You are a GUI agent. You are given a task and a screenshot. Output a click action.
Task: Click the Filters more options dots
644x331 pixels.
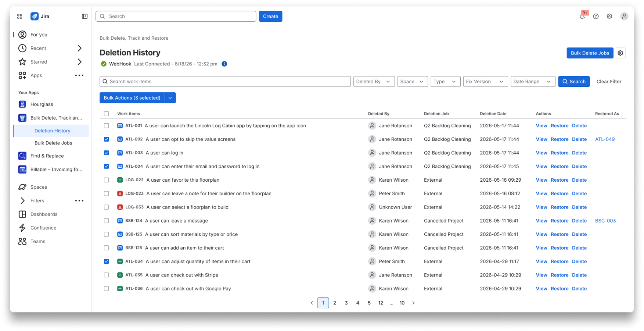pos(79,201)
